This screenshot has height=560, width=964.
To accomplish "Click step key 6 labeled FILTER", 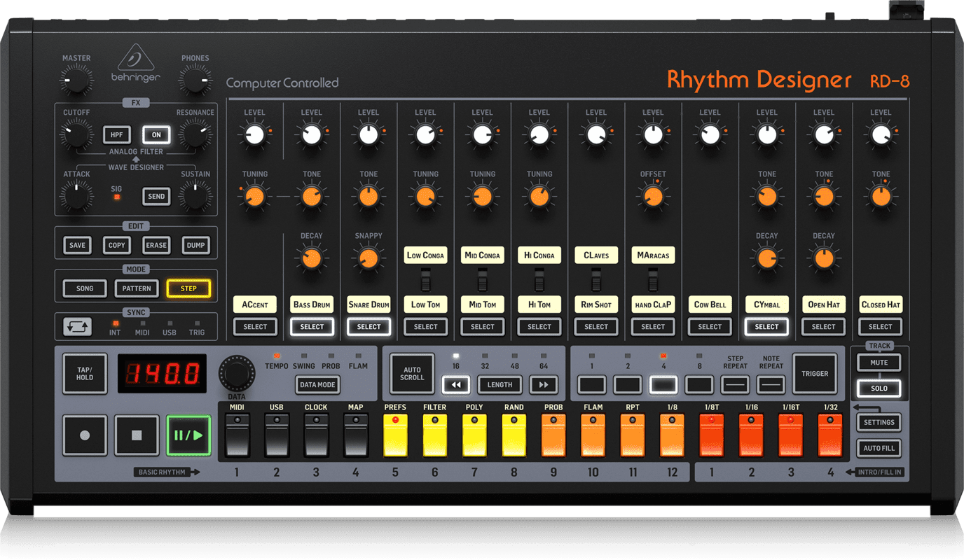I will click(434, 435).
